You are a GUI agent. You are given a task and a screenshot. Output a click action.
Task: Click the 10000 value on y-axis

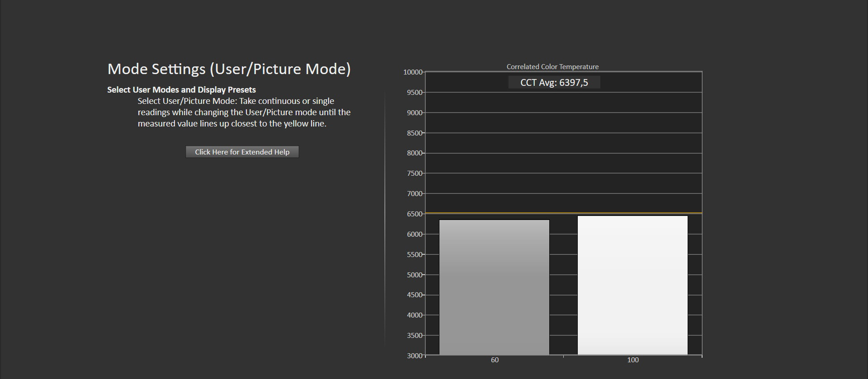413,72
